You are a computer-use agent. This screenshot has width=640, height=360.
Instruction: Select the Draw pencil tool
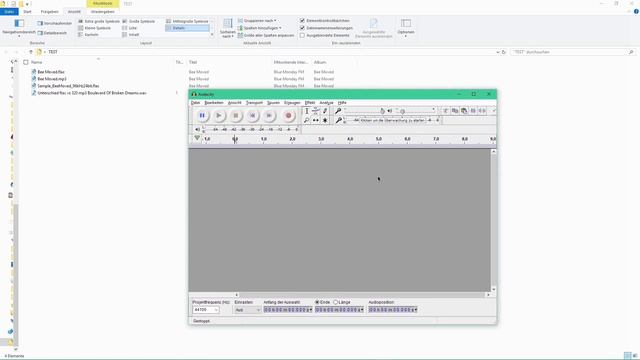point(325,111)
